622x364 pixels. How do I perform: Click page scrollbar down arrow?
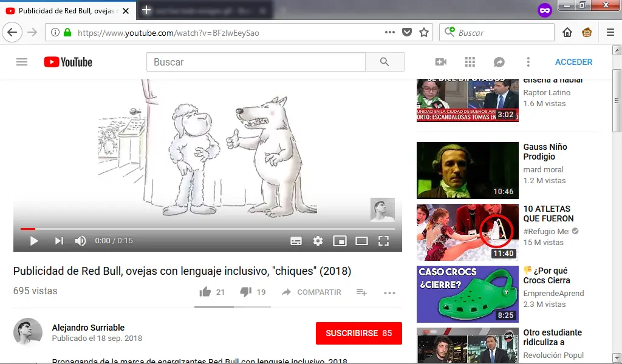(617, 357)
